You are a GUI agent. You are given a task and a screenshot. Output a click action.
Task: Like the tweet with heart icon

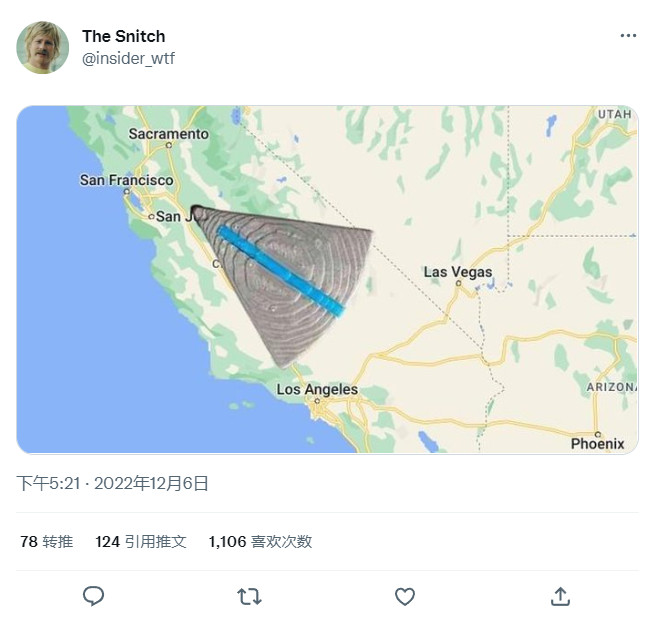[404, 596]
